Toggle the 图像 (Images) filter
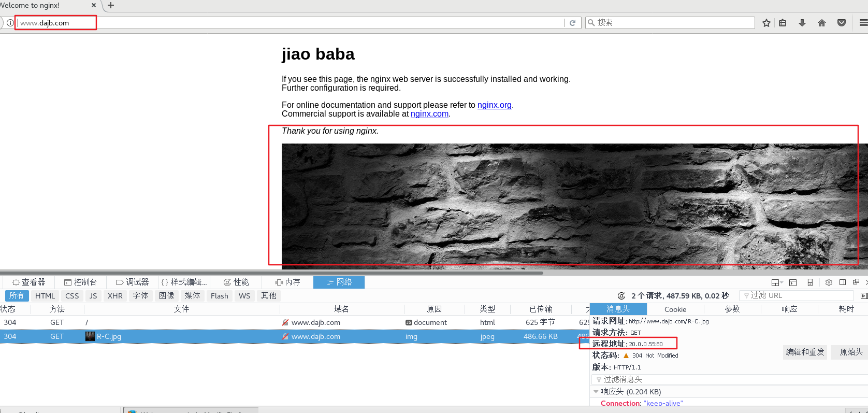Viewport: 868px width, 413px height. (166, 296)
